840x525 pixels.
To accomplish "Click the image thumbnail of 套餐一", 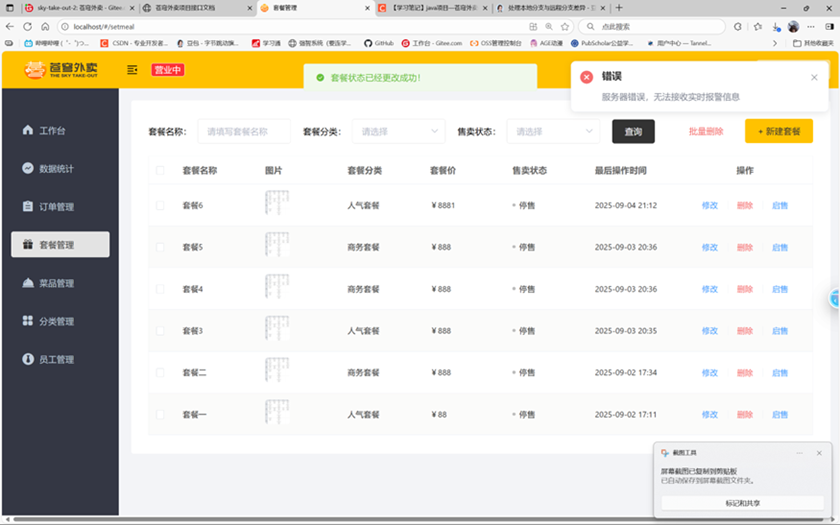I will (x=277, y=412).
